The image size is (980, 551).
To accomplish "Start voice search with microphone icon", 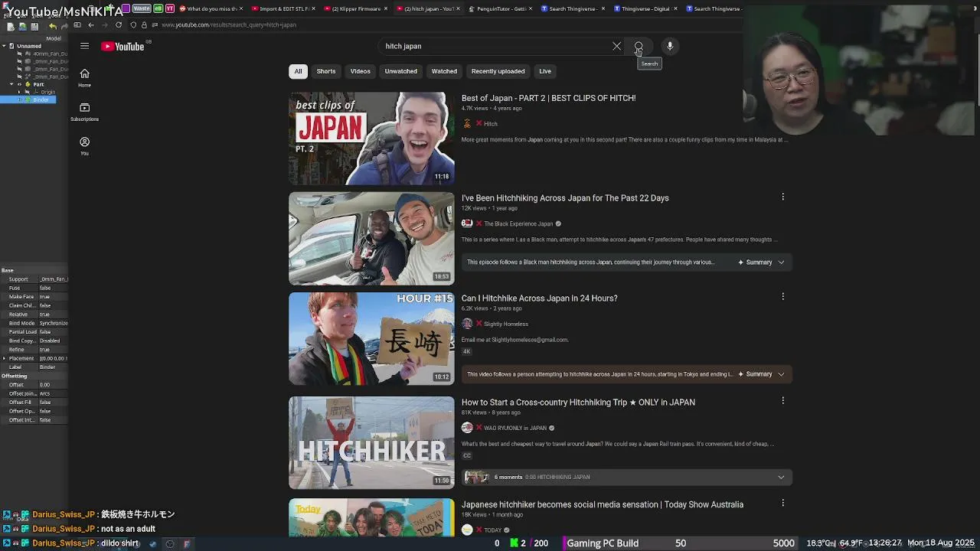I will point(670,46).
